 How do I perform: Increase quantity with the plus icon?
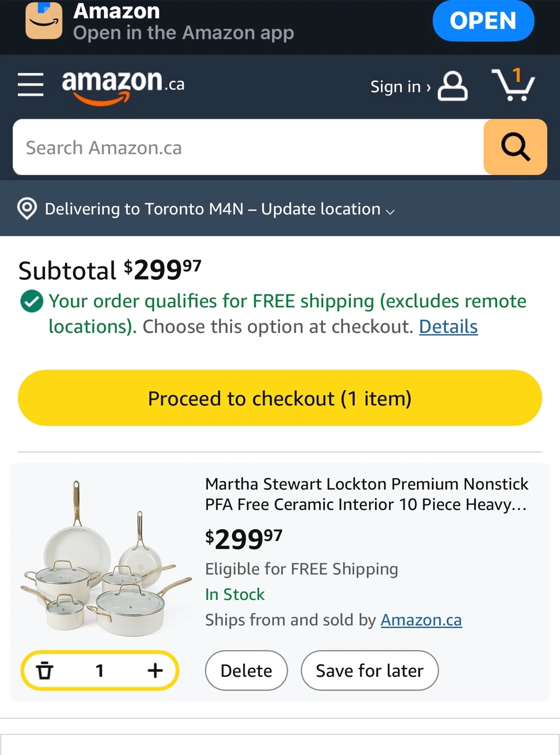coord(155,671)
